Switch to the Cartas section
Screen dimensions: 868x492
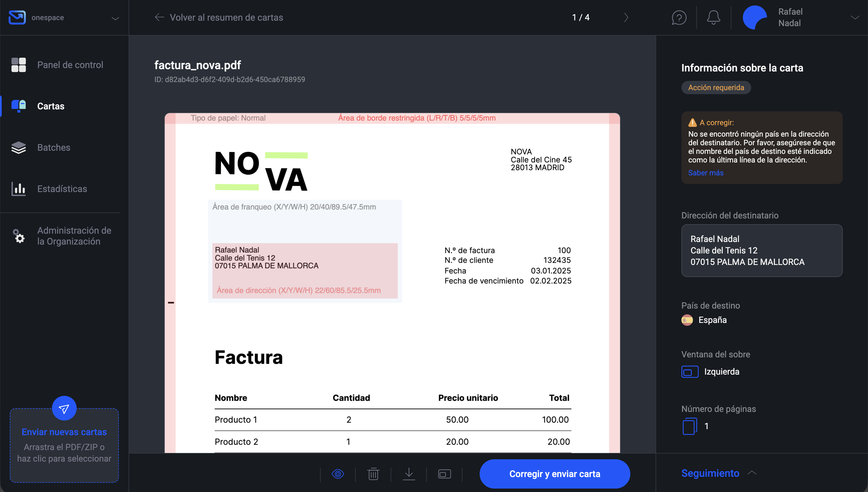click(51, 106)
